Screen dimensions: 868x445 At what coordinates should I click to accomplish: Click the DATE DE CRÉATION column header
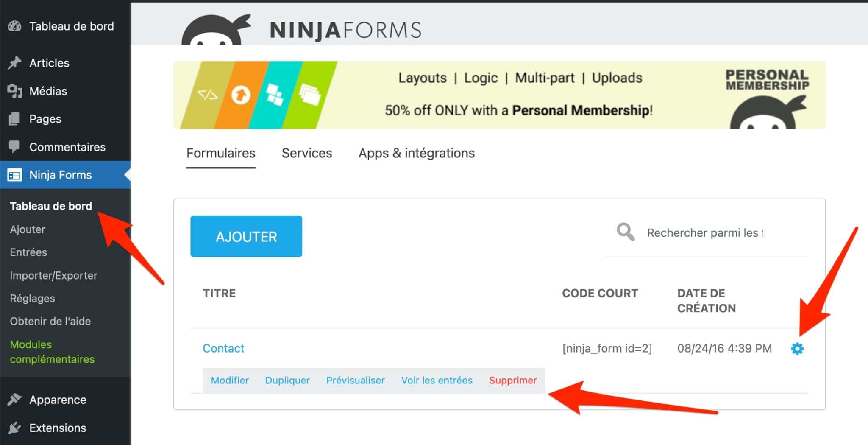click(707, 301)
